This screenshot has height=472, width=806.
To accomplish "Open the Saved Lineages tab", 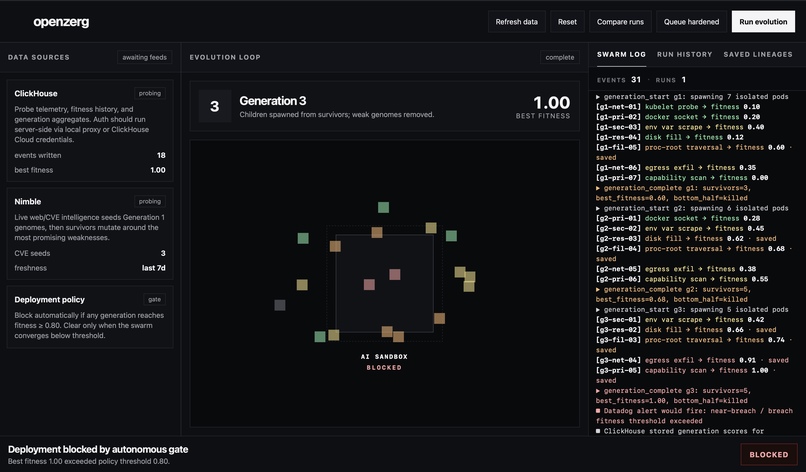I will (x=758, y=55).
